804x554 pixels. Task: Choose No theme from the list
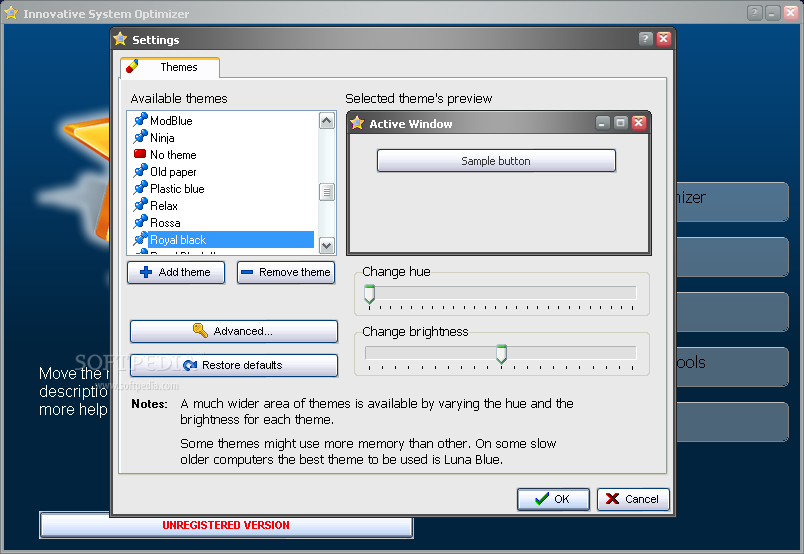point(173,154)
